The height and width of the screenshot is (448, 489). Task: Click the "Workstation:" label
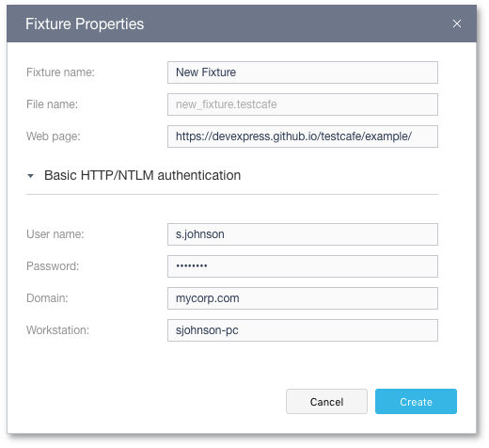pos(57,330)
